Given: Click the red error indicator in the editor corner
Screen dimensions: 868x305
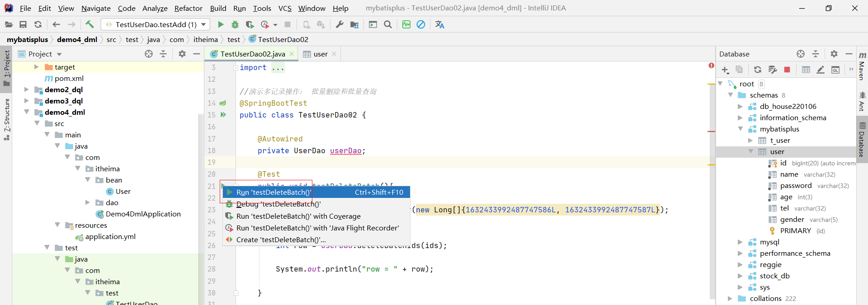Looking at the screenshot, I should tap(712, 66).
